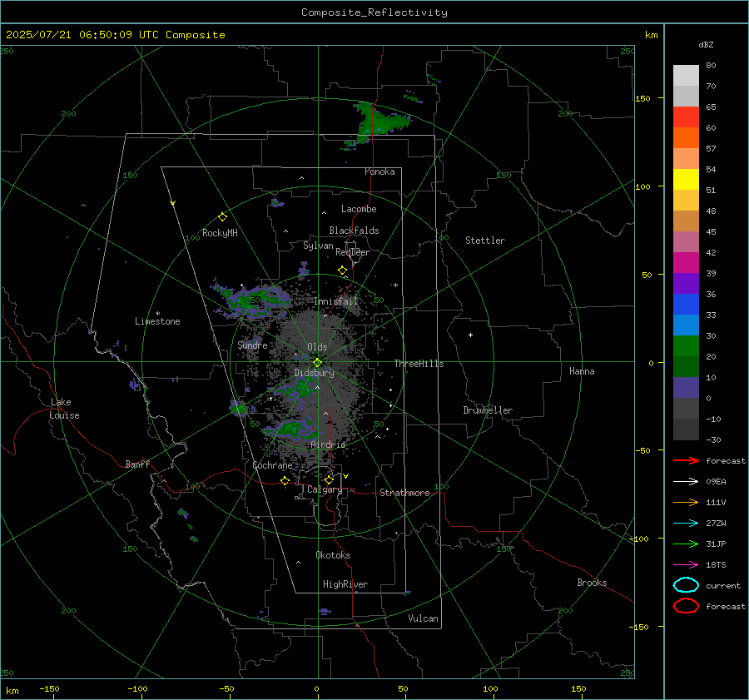The image size is (749, 700).
Task: Click the ThreeHills label
Action: (x=419, y=364)
